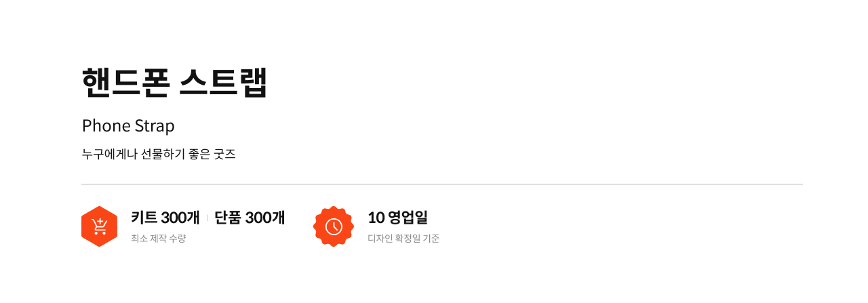
Task: Select the word 스트랩 in the heading
Action: (x=224, y=83)
